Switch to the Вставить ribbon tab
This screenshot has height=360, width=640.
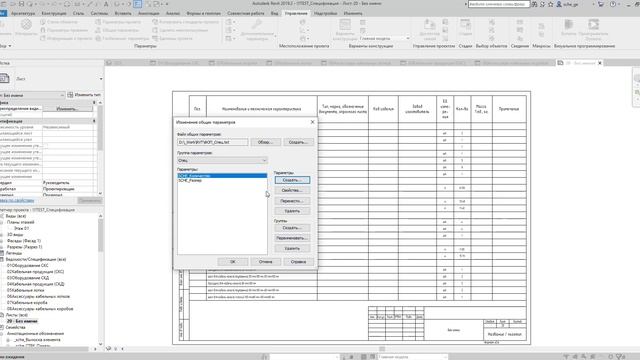tap(123, 13)
